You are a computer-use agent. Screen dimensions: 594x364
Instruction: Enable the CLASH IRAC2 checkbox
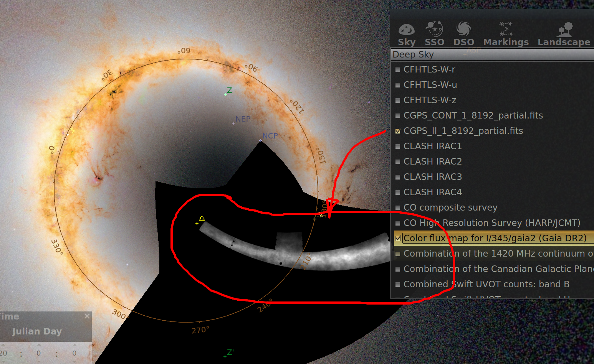click(398, 162)
